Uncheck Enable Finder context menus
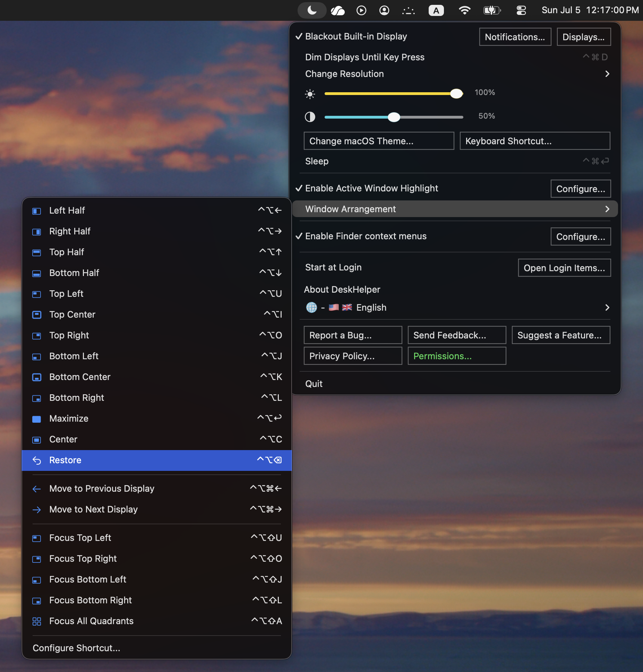643x672 pixels. 361,236
